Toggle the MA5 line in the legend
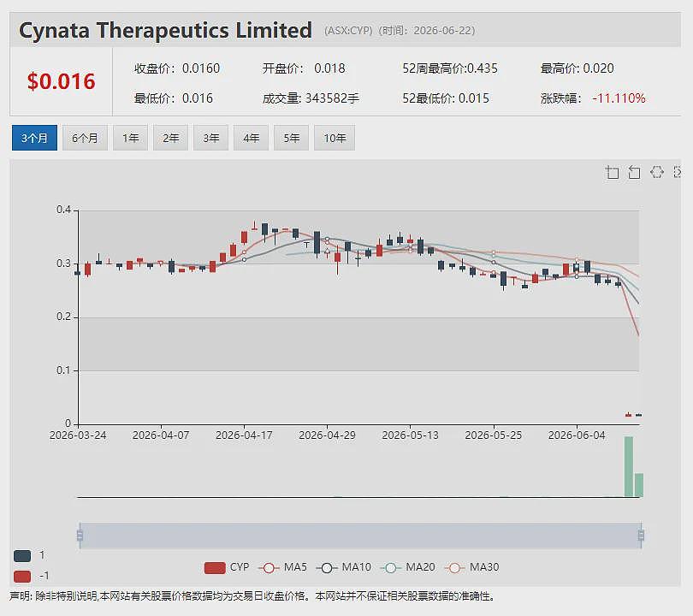The height and width of the screenshot is (616, 693). click(x=282, y=567)
